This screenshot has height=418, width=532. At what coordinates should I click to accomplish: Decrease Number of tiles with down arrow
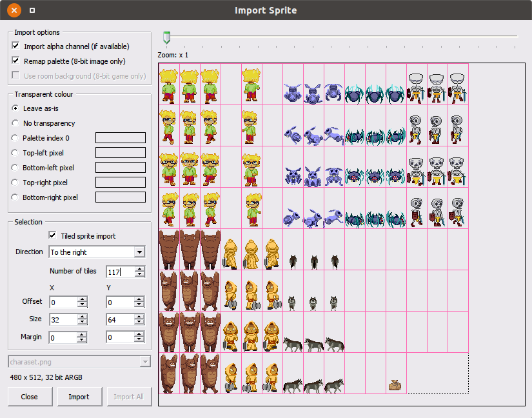[x=140, y=274]
